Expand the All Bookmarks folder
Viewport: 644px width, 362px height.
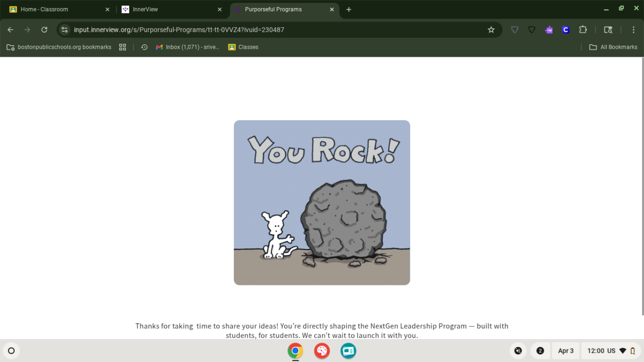point(613,47)
